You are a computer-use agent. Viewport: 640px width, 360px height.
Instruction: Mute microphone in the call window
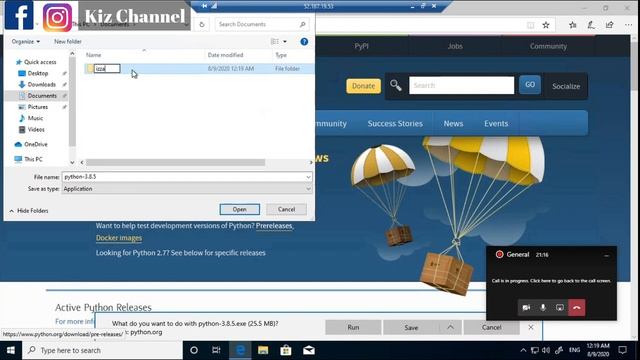(x=543, y=307)
